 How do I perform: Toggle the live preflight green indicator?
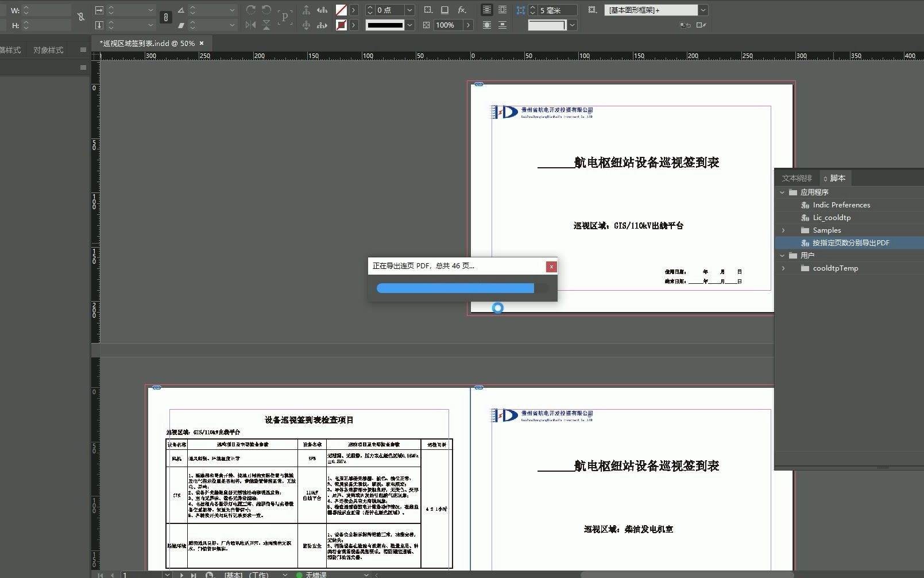click(299, 574)
